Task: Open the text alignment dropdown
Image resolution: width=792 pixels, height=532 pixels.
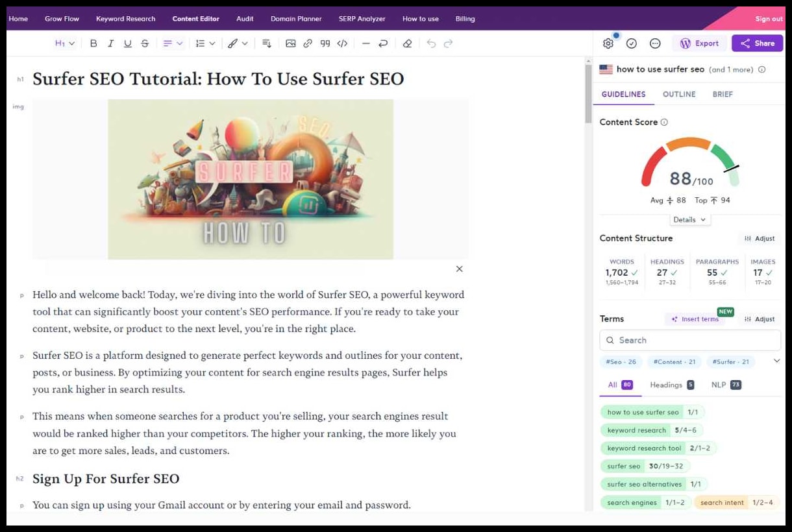Action: (173, 43)
